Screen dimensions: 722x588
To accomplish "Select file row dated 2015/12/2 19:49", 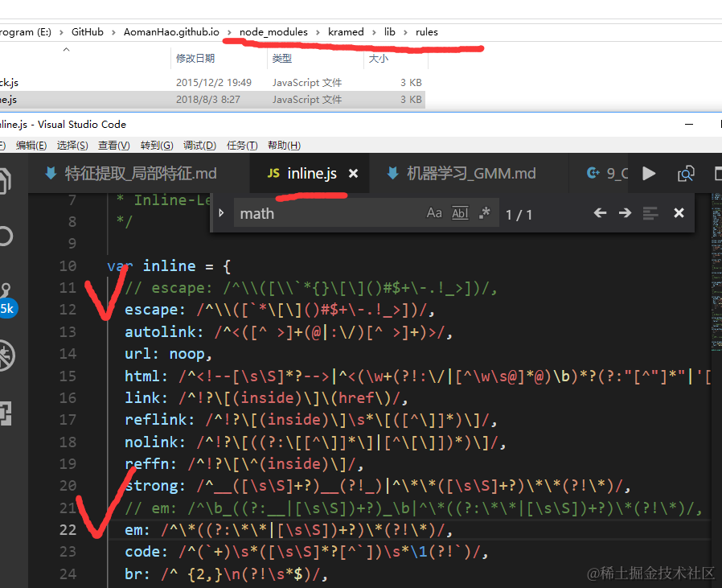I will pos(211,83).
